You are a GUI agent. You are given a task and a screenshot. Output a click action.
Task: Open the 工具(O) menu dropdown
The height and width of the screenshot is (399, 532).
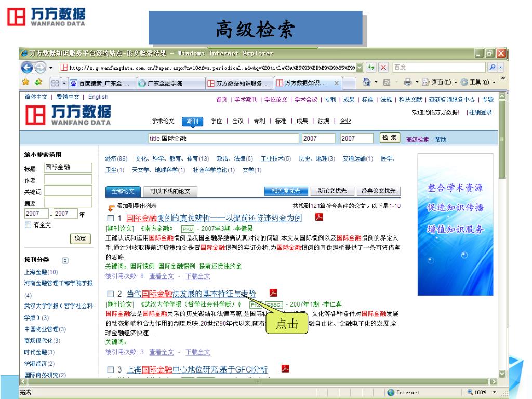(494, 82)
